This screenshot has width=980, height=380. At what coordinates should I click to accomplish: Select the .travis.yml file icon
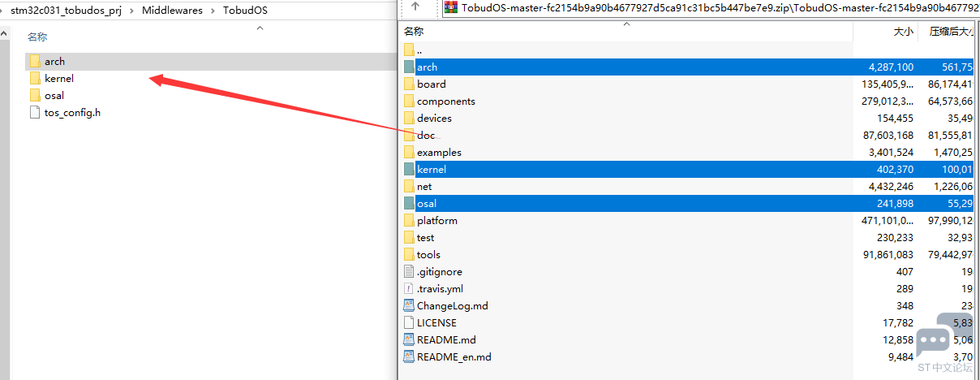pos(409,288)
